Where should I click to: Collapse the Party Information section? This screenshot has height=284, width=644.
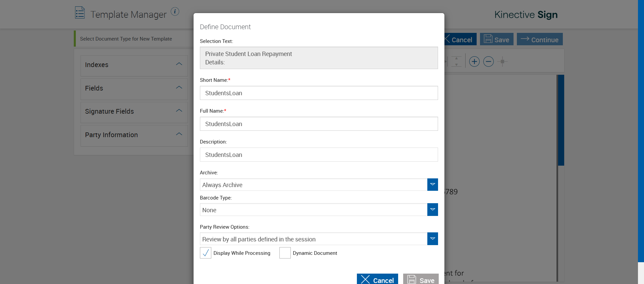pos(179,134)
